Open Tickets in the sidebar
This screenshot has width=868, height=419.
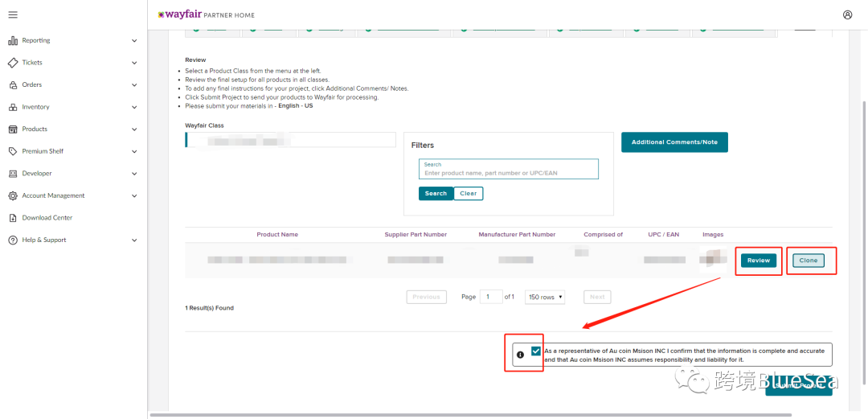(32, 63)
